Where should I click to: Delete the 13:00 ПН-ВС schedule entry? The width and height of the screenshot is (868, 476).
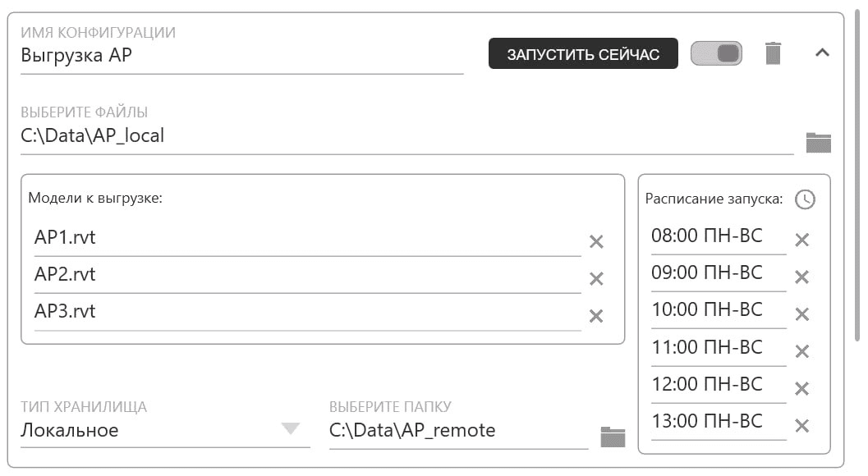[x=801, y=423]
